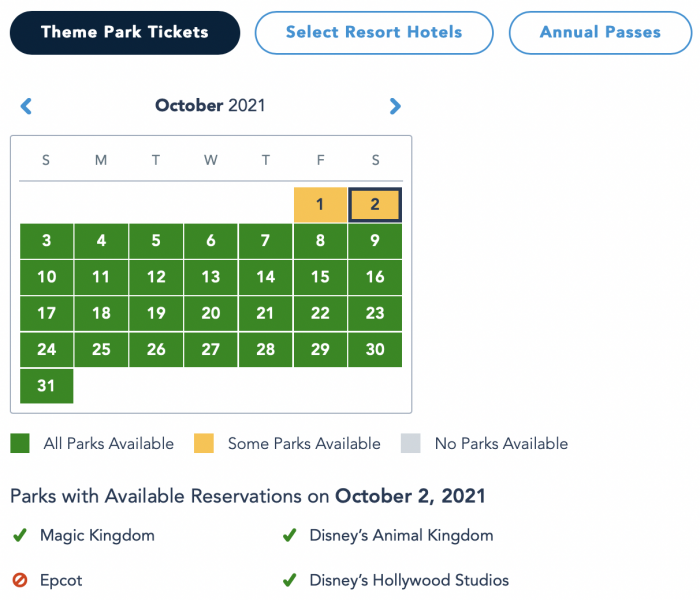The height and width of the screenshot is (600, 700).
Task: Pick October 31 on the calendar
Action: tap(46, 386)
